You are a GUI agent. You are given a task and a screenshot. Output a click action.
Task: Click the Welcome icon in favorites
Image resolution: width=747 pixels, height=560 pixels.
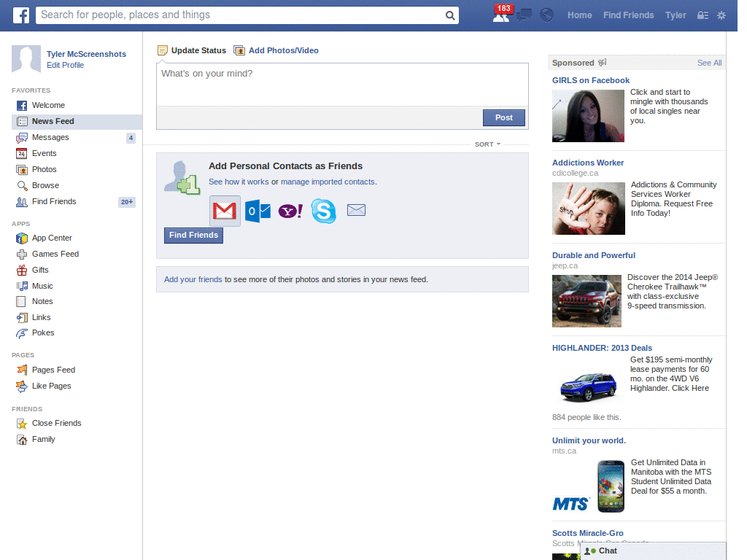click(22, 106)
